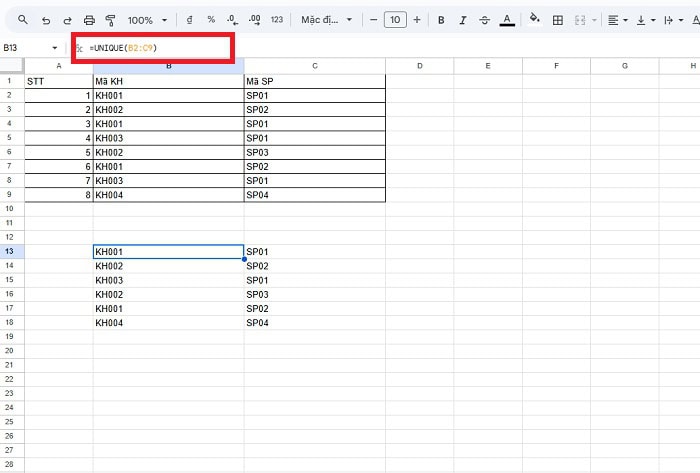
Task: Select cell A9 containing 8
Action: pyautogui.click(x=58, y=195)
